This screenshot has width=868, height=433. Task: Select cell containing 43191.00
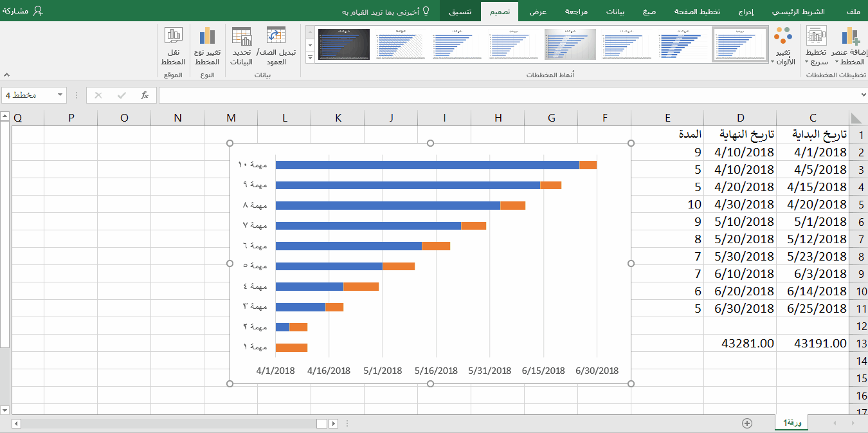click(x=813, y=344)
